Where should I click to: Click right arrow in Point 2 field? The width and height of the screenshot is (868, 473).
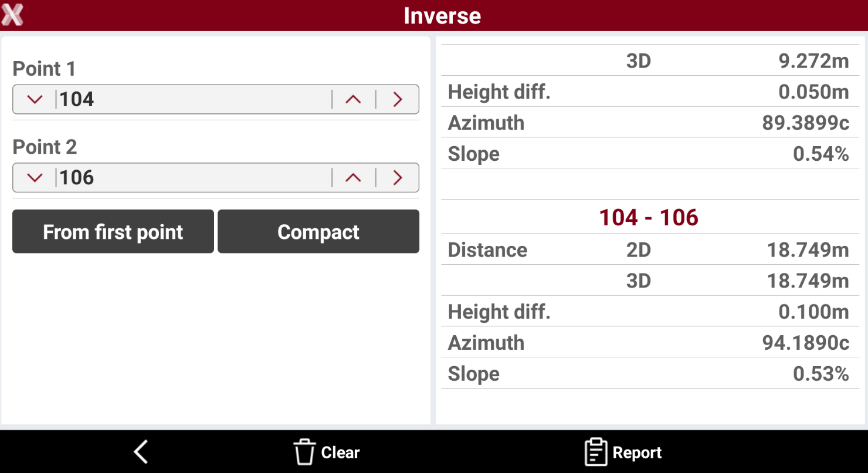(398, 177)
